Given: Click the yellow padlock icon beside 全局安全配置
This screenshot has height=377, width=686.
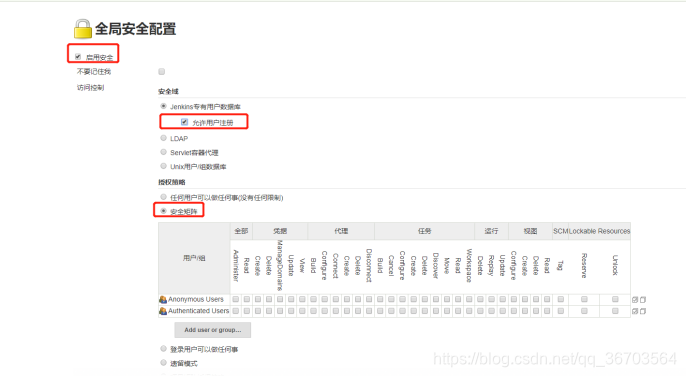Looking at the screenshot, I should tap(82, 29).
